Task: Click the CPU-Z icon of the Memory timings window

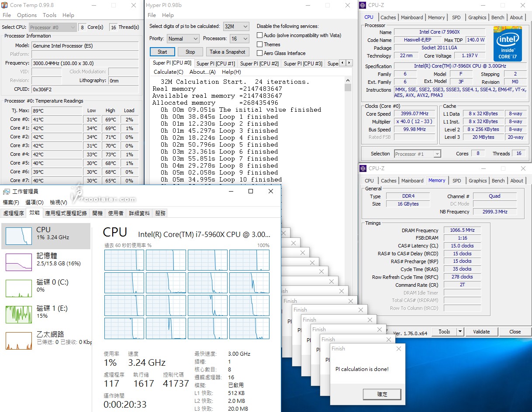Action: pyautogui.click(x=363, y=168)
